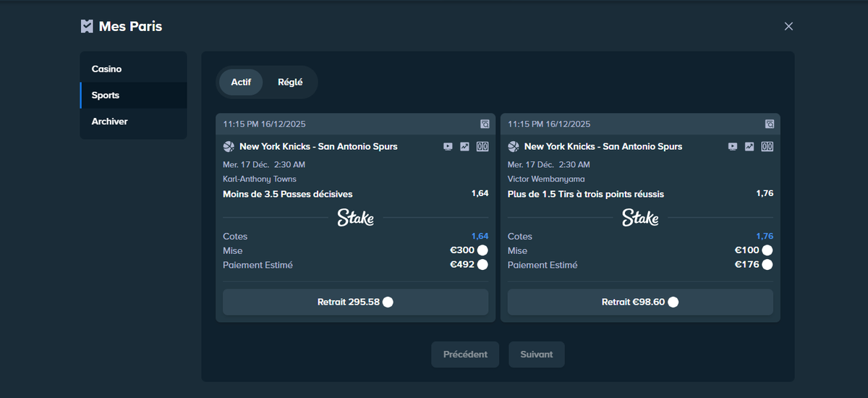Open the Casino section in sidebar
The width and height of the screenshot is (868, 398).
click(133, 69)
